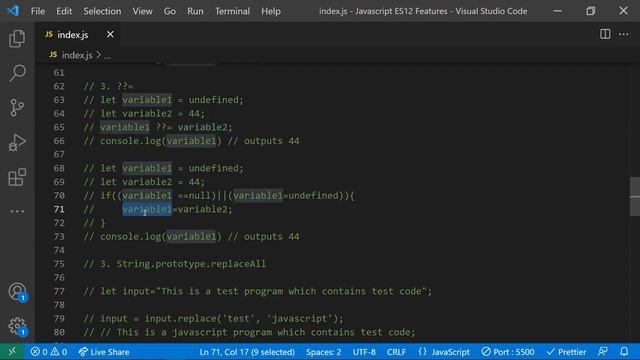Click the Prettier status item

pos(566,352)
